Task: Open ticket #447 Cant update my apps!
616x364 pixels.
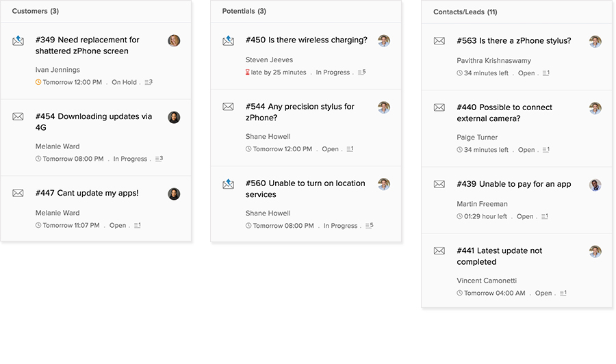Action: tap(87, 193)
